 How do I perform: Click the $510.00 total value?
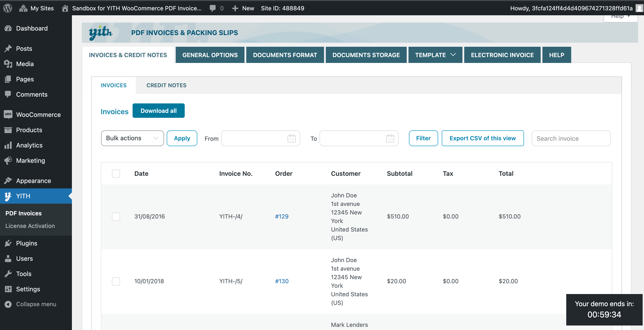point(509,216)
